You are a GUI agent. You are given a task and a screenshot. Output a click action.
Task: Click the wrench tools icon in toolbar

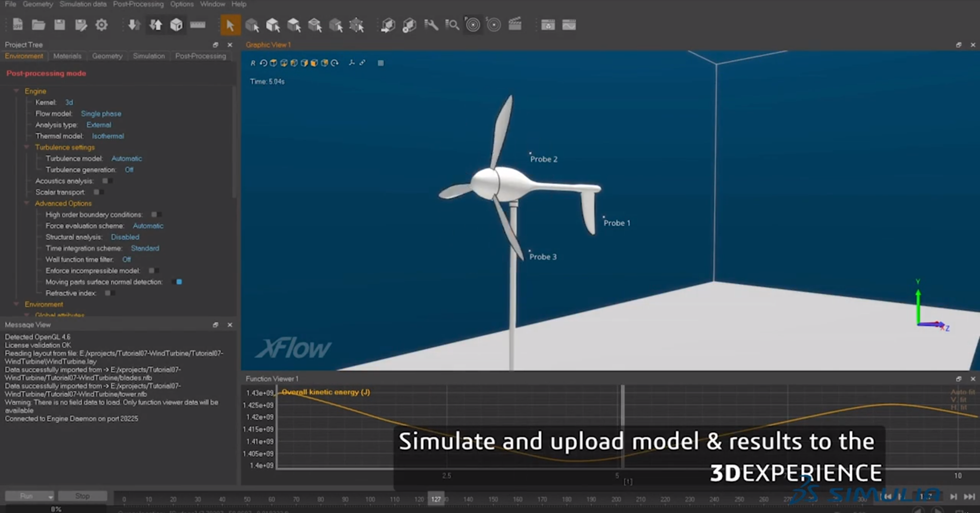(431, 25)
